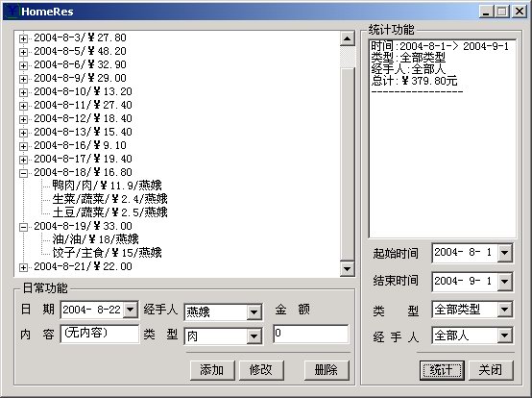Open the 日期 date picker dropdown
532x398 pixels.
tap(131, 310)
